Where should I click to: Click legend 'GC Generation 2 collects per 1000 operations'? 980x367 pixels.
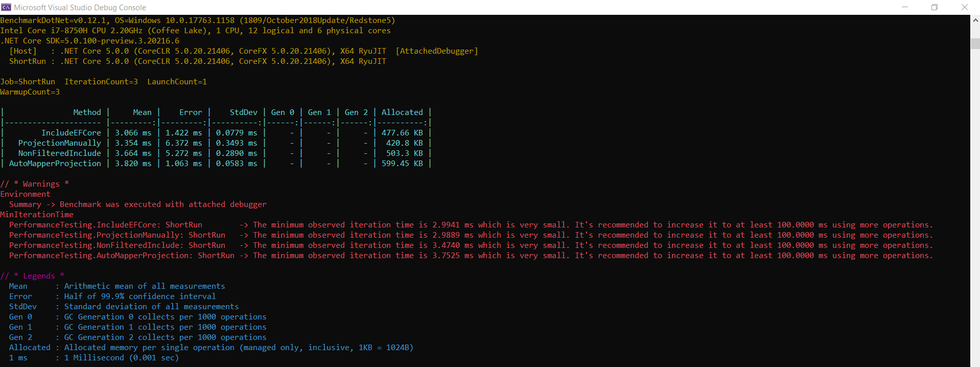pyautogui.click(x=165, y=337)
